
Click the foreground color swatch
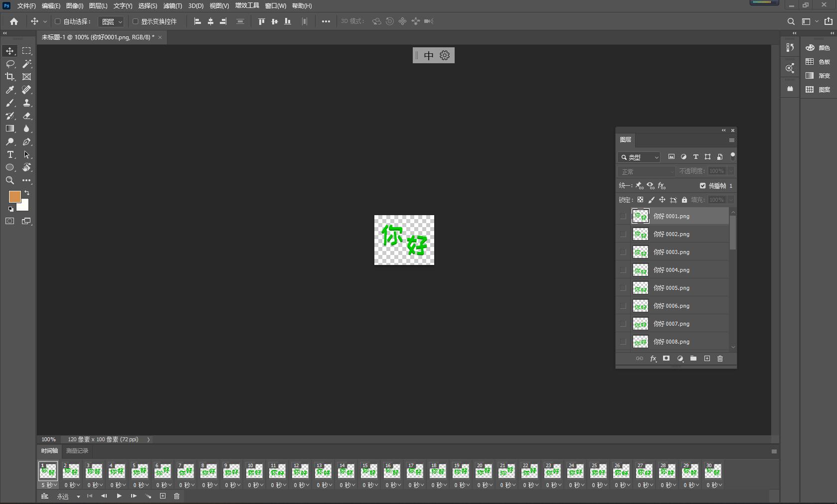coord(14,196)
